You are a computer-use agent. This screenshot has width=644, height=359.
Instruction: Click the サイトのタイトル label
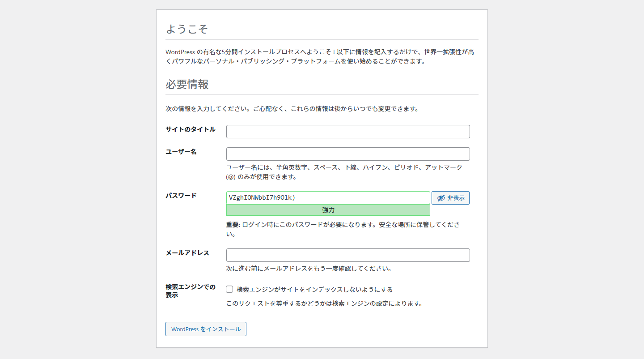[191, 129]
